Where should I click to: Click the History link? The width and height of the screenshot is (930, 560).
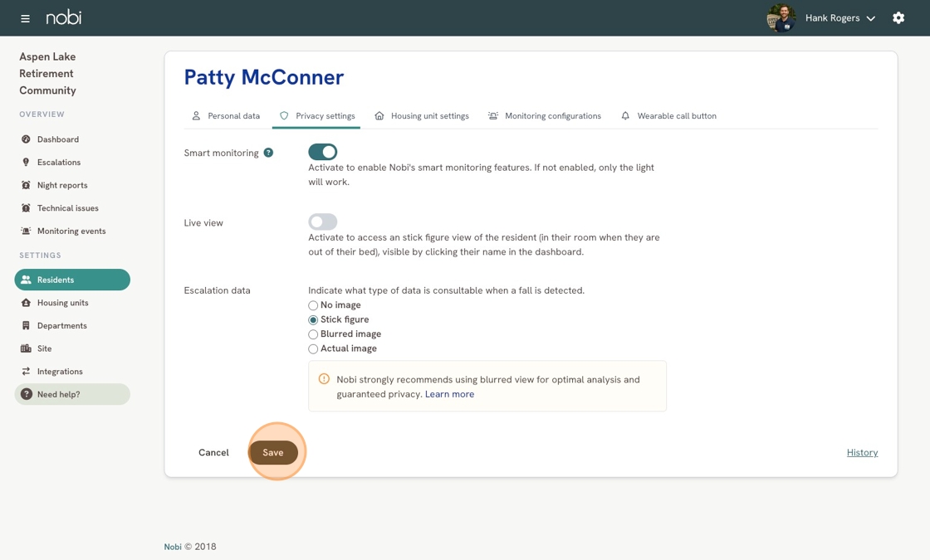(862, 452)
